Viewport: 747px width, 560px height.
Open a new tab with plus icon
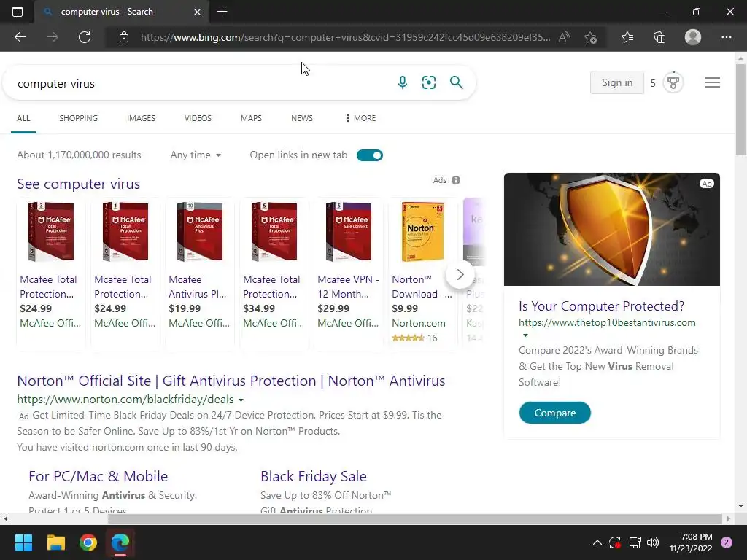click(222, 12)
